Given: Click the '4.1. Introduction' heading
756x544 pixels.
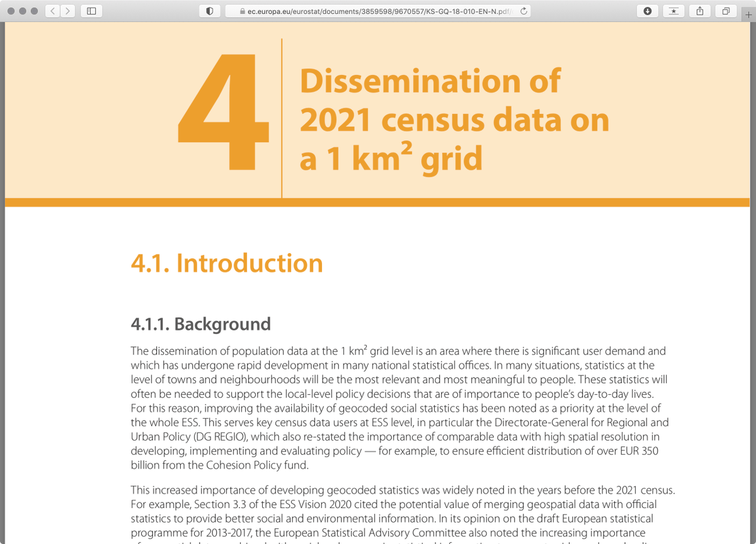Looking at the screenshot, I should [226, 263].
